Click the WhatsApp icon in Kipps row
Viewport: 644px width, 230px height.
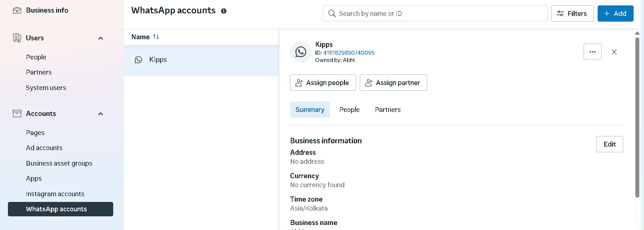[x=138, y=60]
